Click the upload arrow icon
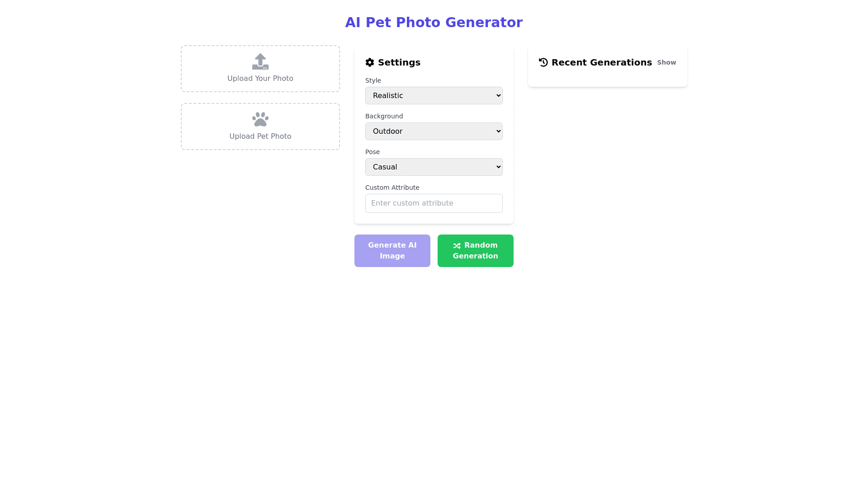Viewport: 868px width, 488px height. click(260, 62)
